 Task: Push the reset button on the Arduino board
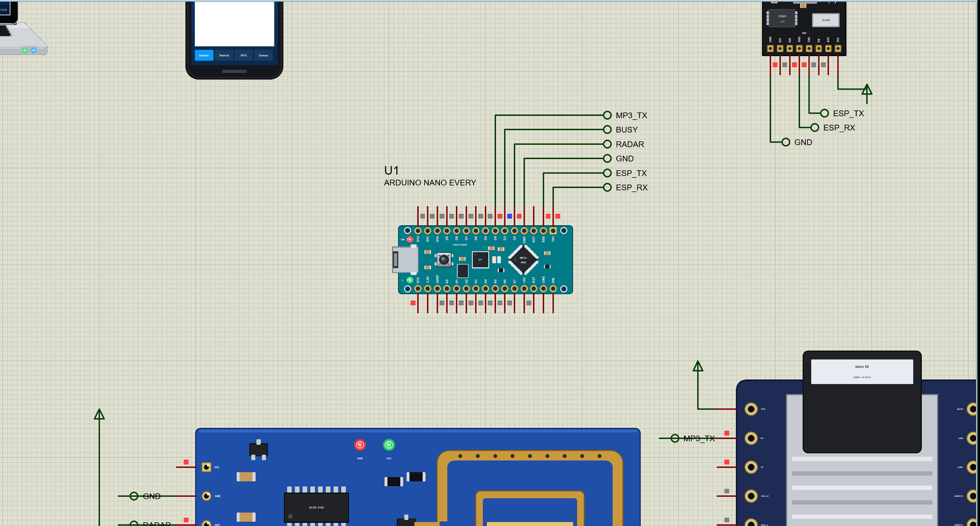coord(444,259)
